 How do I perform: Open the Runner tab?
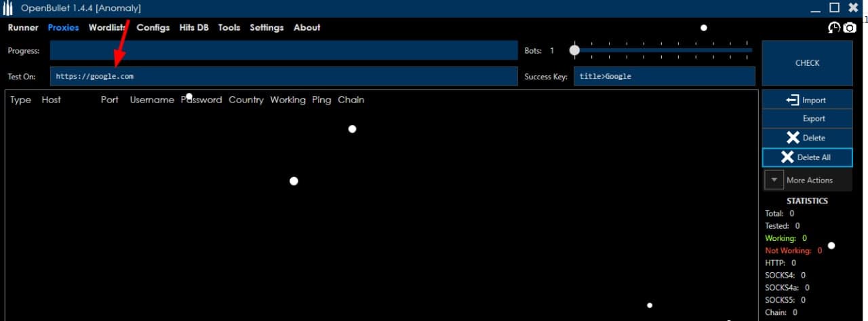click(x=23, y=28)
